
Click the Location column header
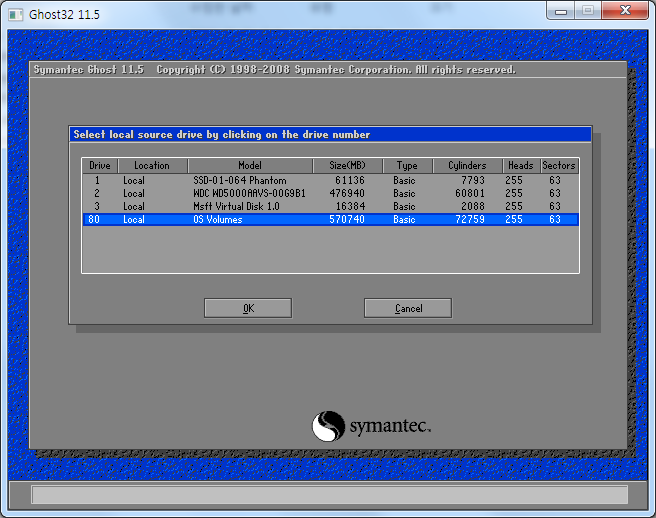(x=153, y=166)
